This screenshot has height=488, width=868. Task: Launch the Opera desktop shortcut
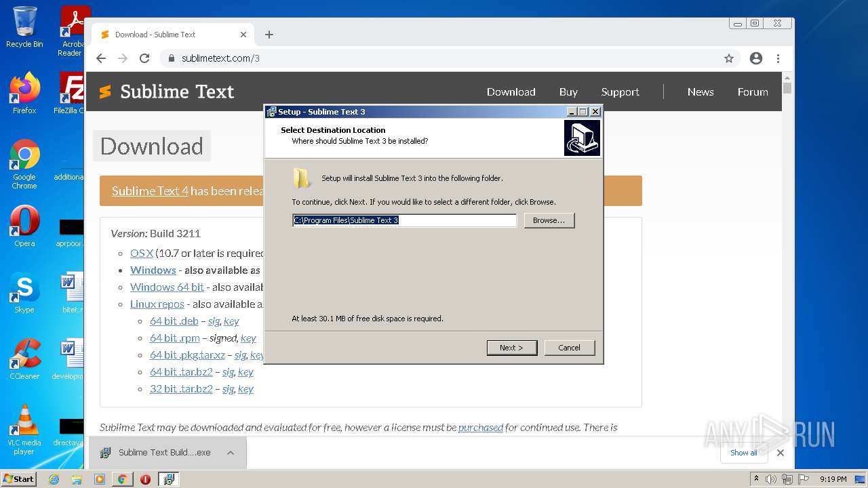click(24, 226)
